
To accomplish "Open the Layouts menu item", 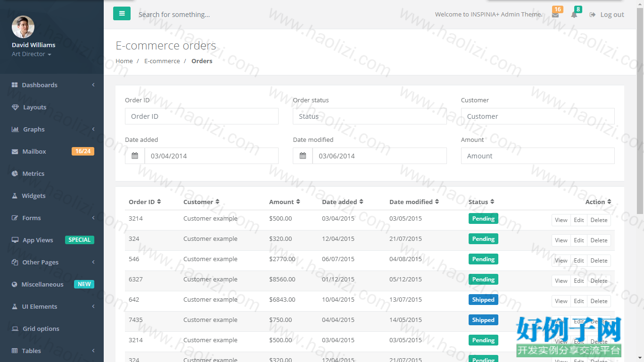I will (x=52, y=107).
